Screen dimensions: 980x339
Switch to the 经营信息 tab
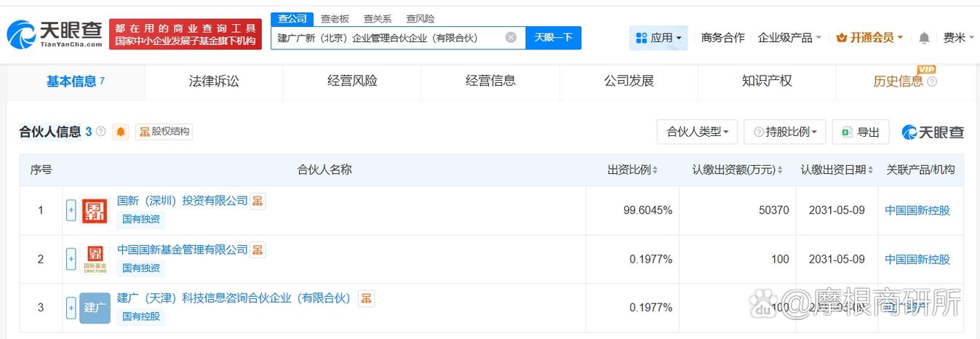(490, 81)
